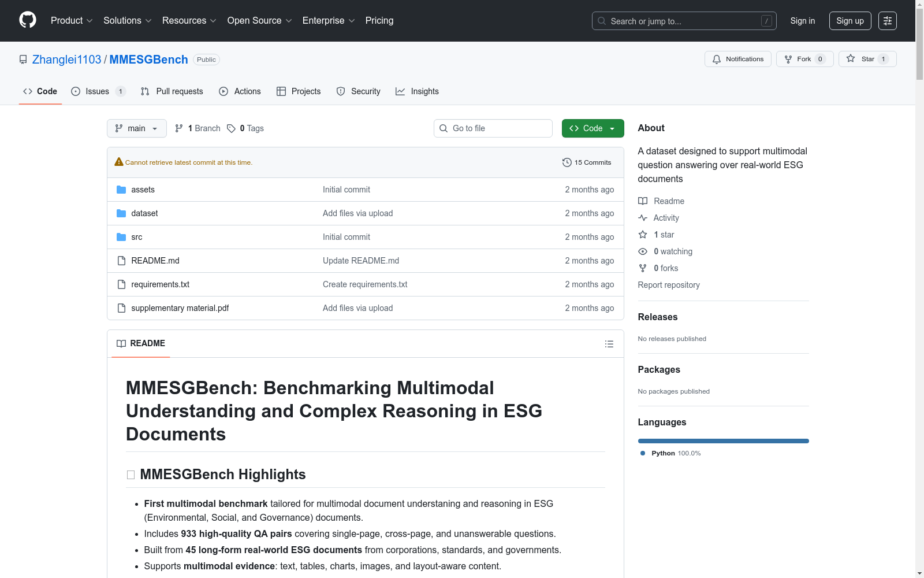924x578 pixels.
Task: Click the Python language bar
Action: (x=724, y=441)
